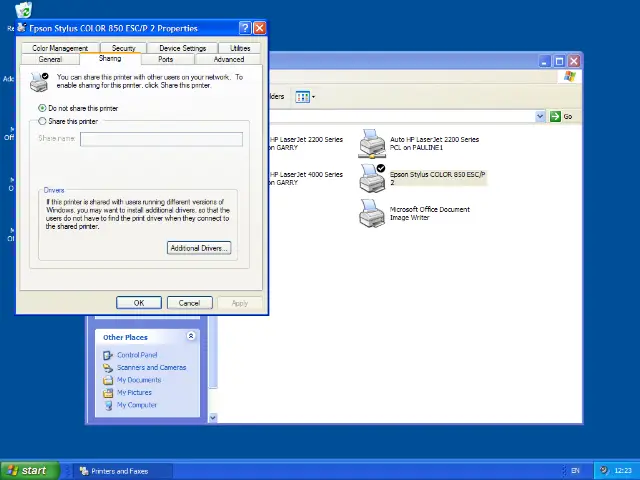Click the Scanners and Cameras icon
Image resolution: width=640 pixels, height=480 pixels.
click(x=108, y=368)
